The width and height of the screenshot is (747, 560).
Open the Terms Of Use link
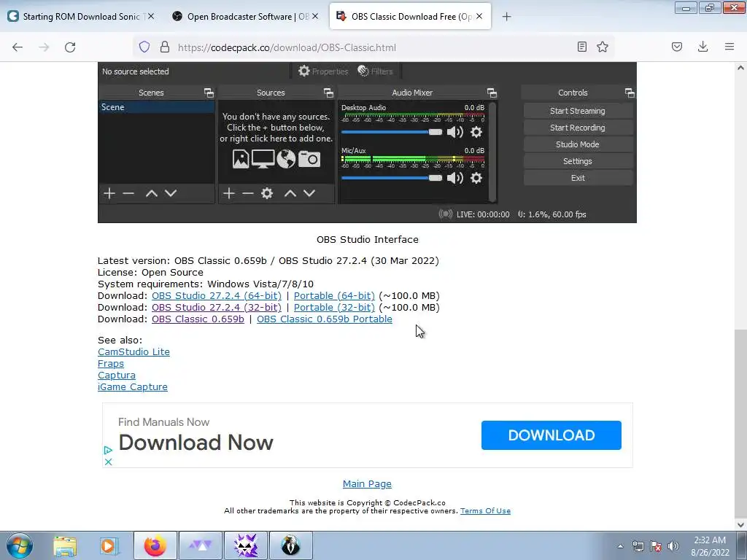point(485,511)
